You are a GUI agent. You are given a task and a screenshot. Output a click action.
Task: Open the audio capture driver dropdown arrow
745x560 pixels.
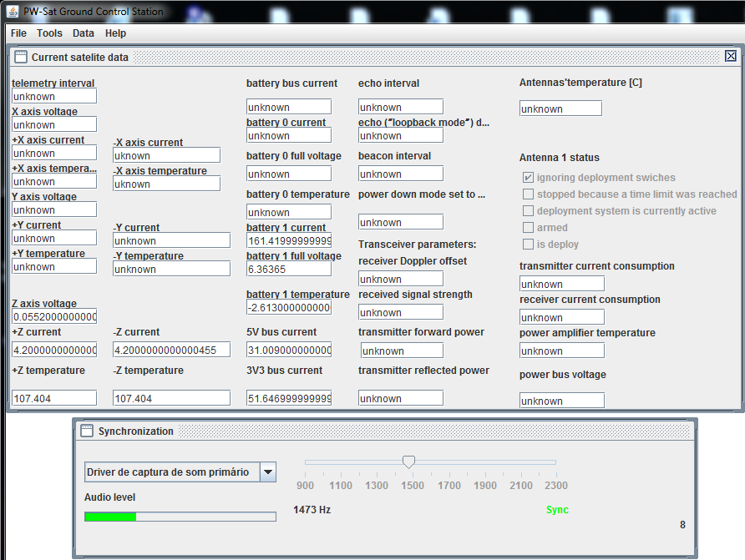click(x=268, y=472)
